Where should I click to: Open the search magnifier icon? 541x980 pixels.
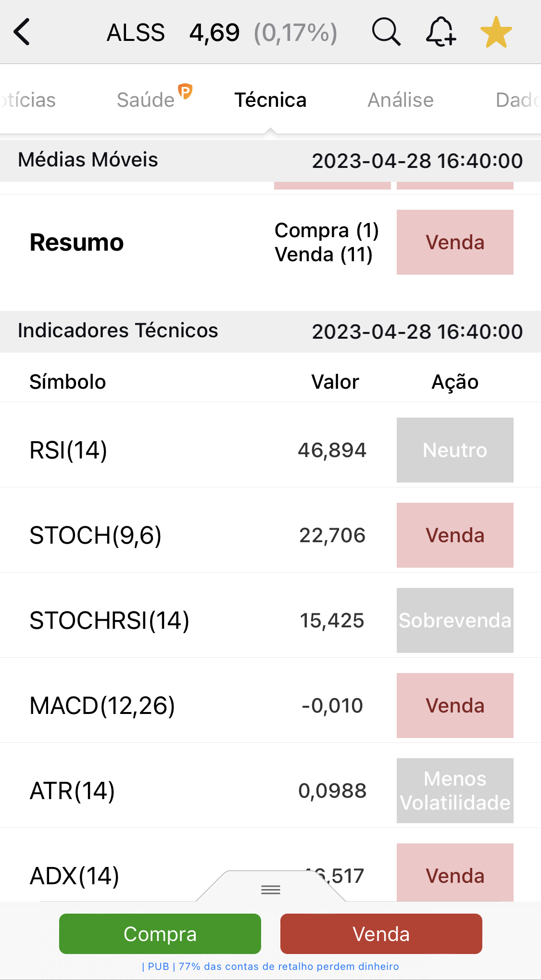(386, 32)
